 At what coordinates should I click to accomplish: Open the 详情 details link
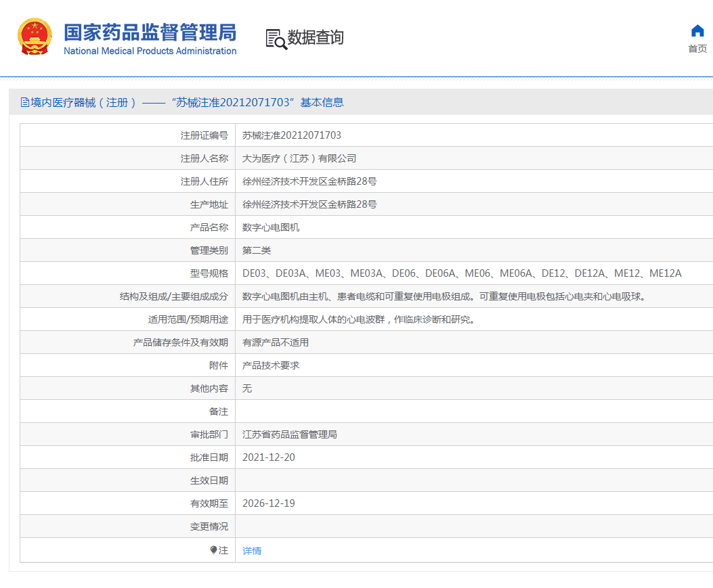[252, 551]
